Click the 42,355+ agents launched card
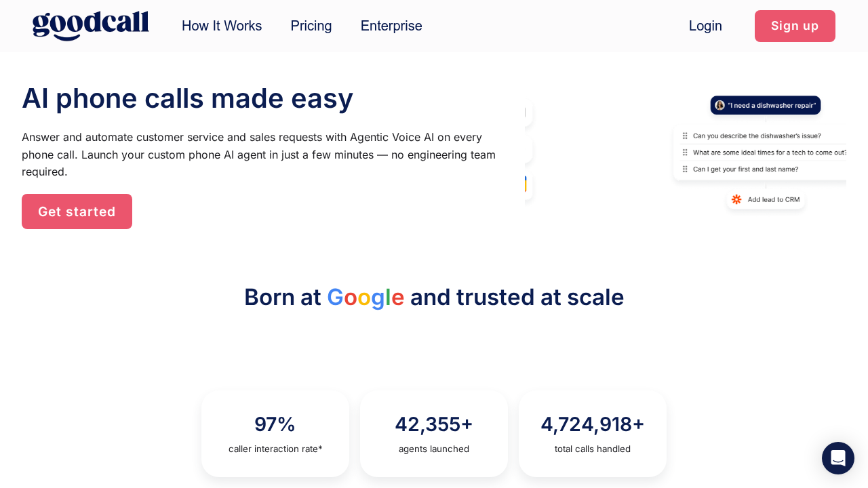 (434, 434)
